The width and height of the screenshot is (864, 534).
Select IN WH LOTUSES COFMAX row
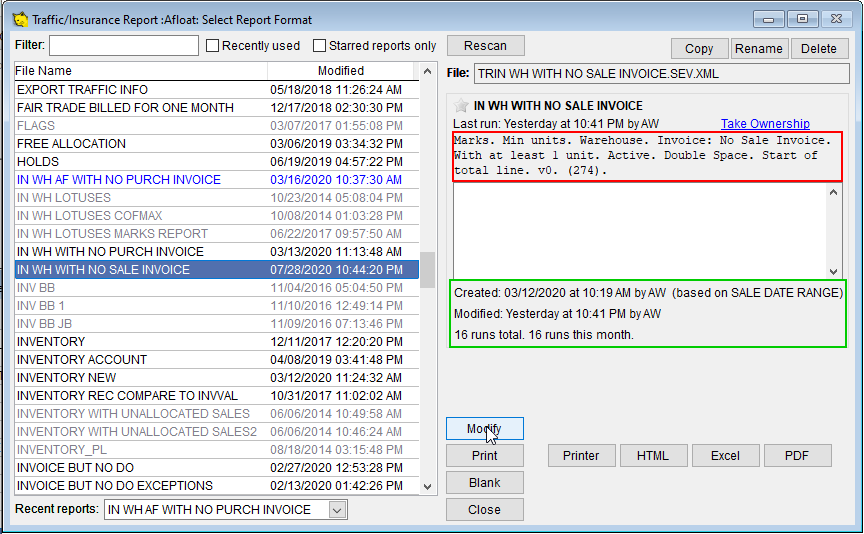pyautogui.click(x=217, y=215)
